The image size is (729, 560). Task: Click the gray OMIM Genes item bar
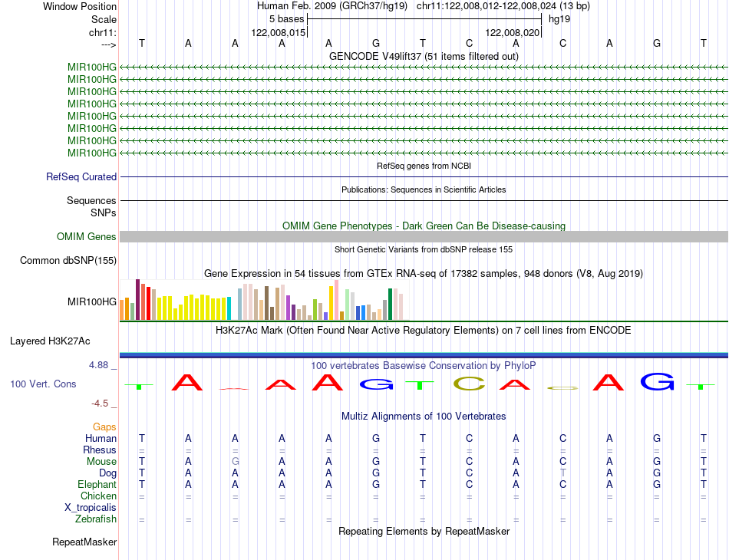coord(424,236)
